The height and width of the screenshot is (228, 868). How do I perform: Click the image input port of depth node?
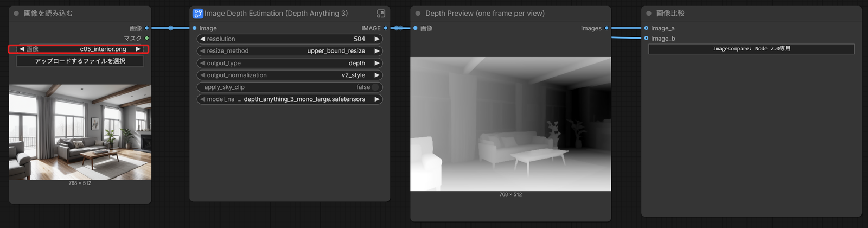[195, 28]
